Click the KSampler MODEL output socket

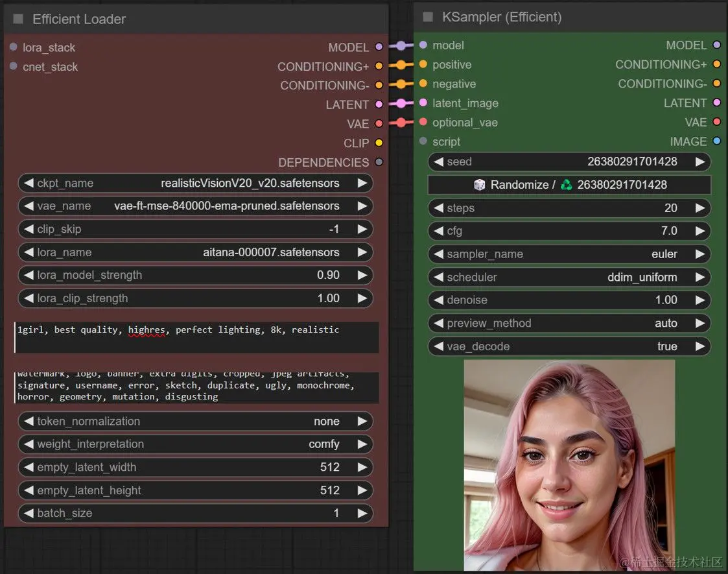716,45
